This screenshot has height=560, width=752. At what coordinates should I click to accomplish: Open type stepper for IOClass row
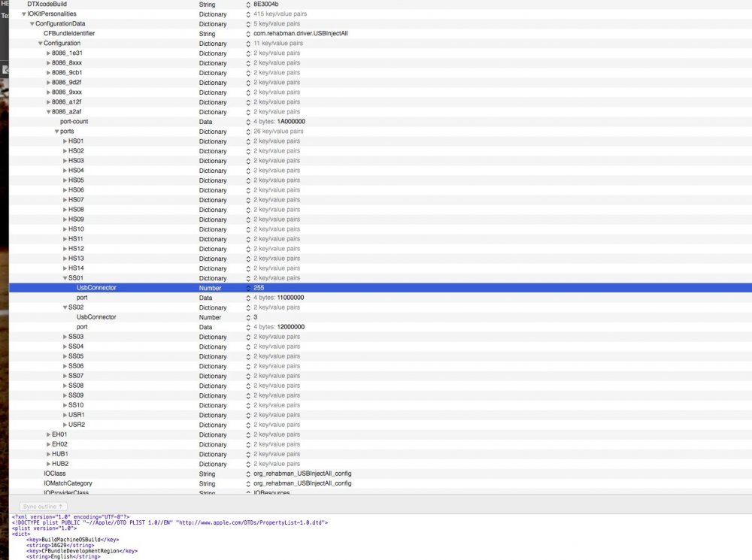click(x=248, y=474)
